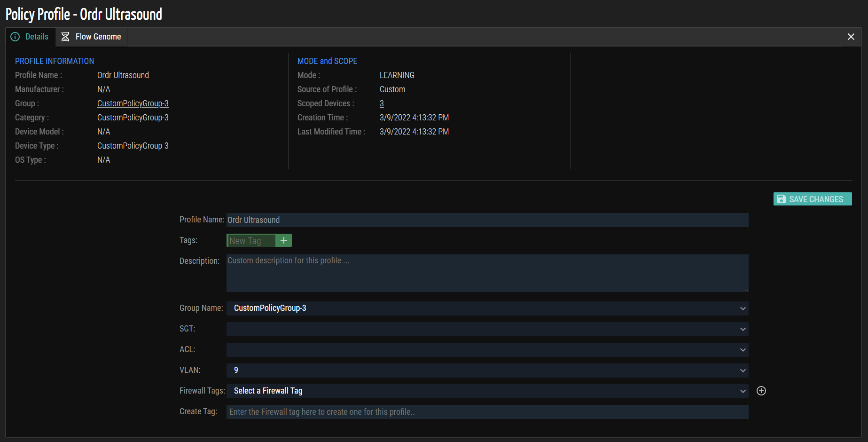Open the CustomPolicyGroup-3 group link
868x442 pixels.
coord(133,103)
